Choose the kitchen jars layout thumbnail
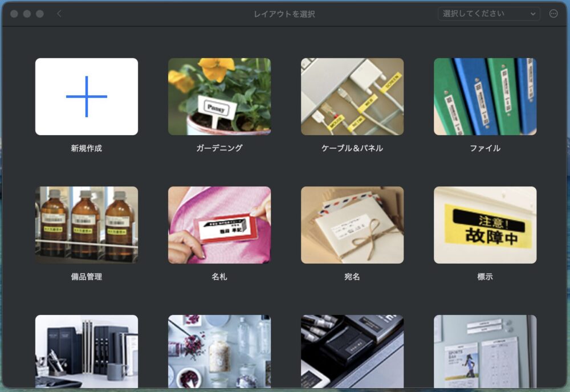570x392 pixels. pyautogui.click(x=219, y=352)
